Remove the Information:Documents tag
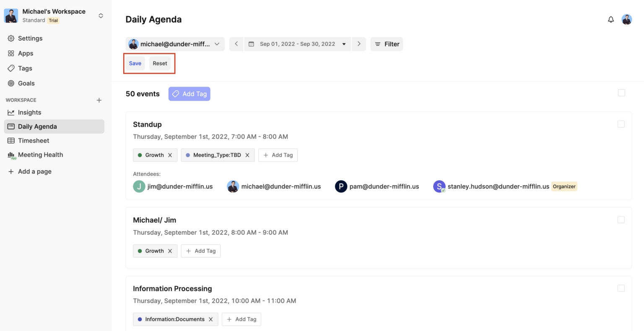644x331 pixels. 210,319
